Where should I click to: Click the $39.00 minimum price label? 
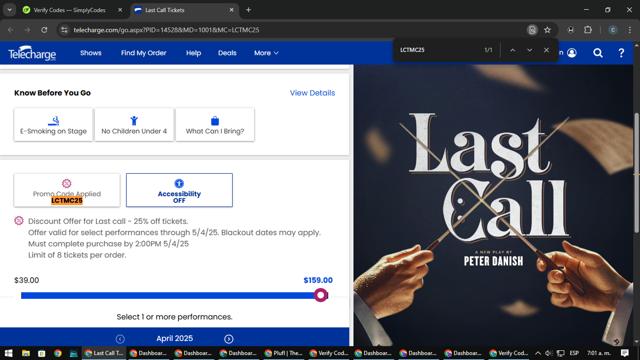tap(27, 280)
